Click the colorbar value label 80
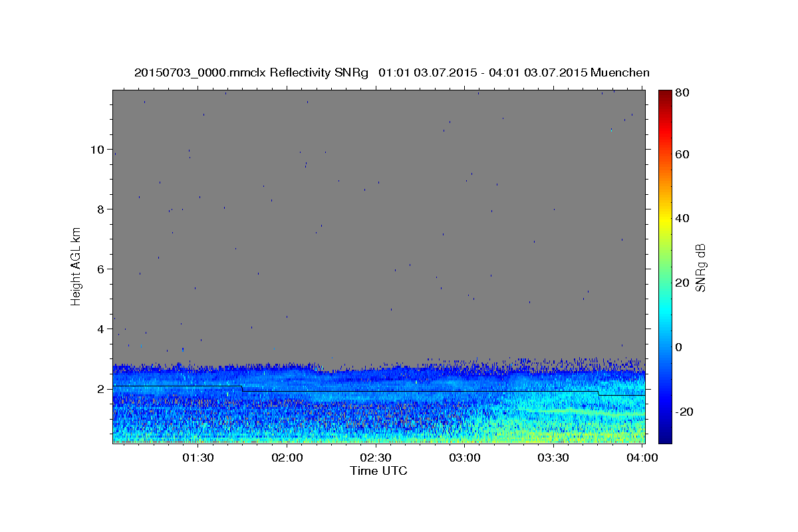The height and width of the screenshot is (532, 798). point(682,93)
